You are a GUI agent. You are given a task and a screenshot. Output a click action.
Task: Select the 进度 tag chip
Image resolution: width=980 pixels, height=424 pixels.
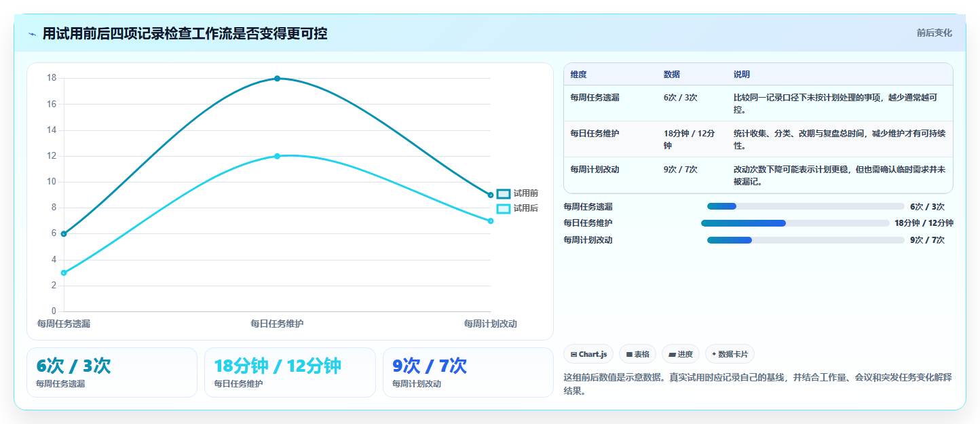tap(681, 354)
